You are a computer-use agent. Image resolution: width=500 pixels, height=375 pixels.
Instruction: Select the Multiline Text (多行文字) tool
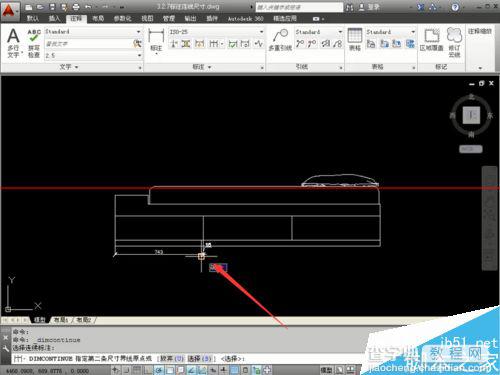click(13, 43)
